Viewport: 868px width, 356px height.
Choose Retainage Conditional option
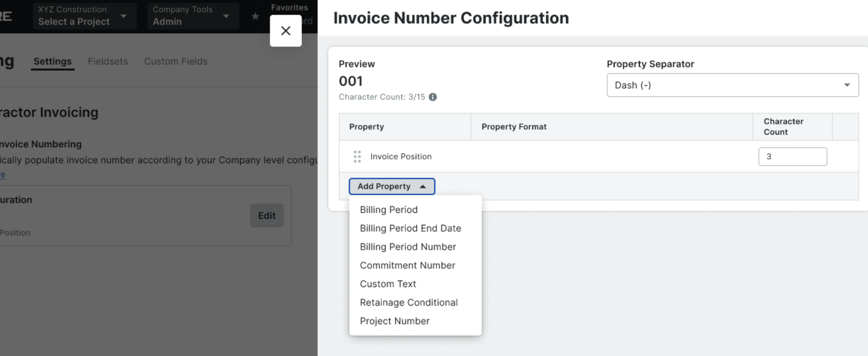409,303
